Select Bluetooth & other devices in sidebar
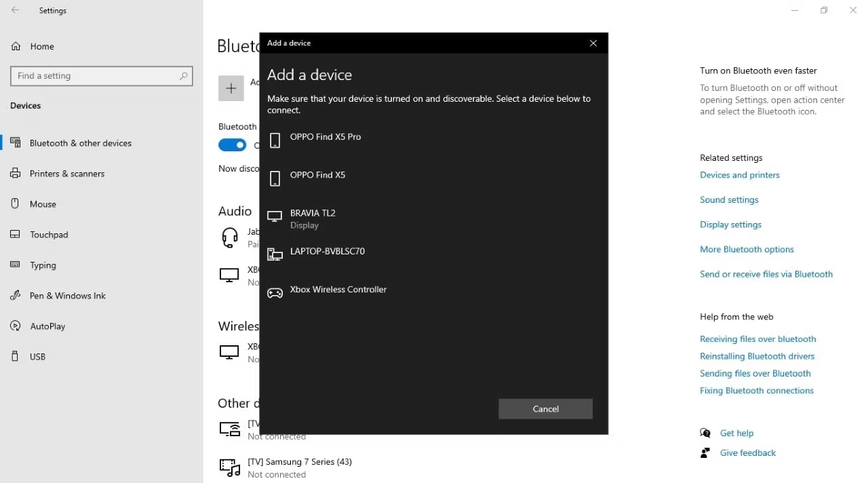This screenshot has height=483, width=868. [x=81, y=143]
